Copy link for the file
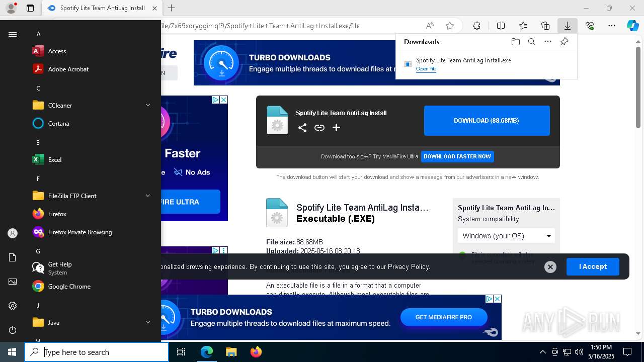This screenshot has height=362, width=644. point(319,128)
